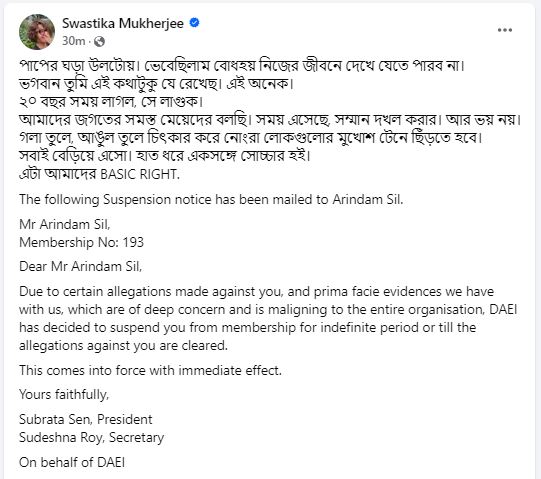The height and width of the screenshot is (479, 541).
Task: Click Swastika Mukherjee's profile picture
Action: coord(37,32)
